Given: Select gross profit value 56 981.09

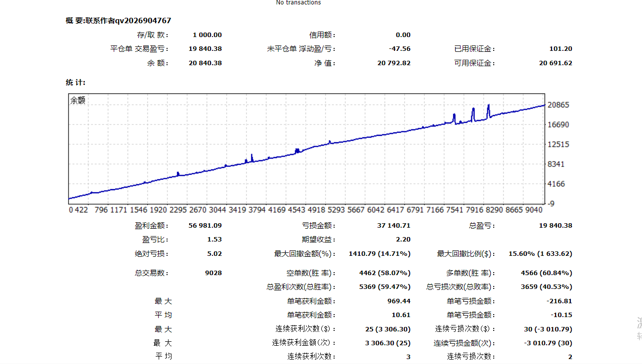Looking at the screenshot, I should (x=205, y=225).
